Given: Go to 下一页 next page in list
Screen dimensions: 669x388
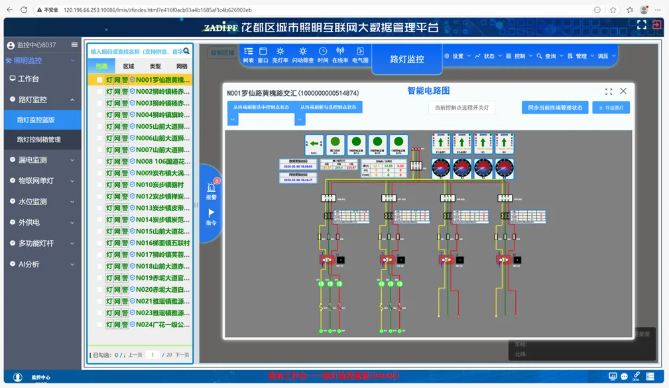Looking at the screenshot, I should (182, 355).
